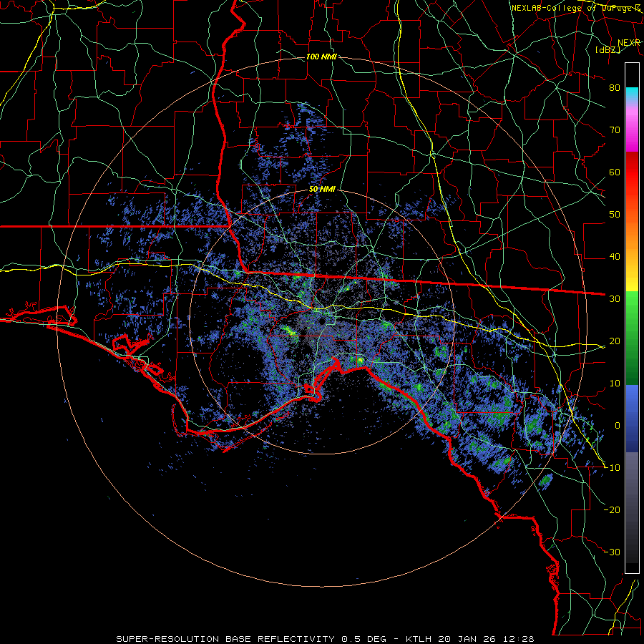Click the 100 NMI range ring label

tap(321, 57)
